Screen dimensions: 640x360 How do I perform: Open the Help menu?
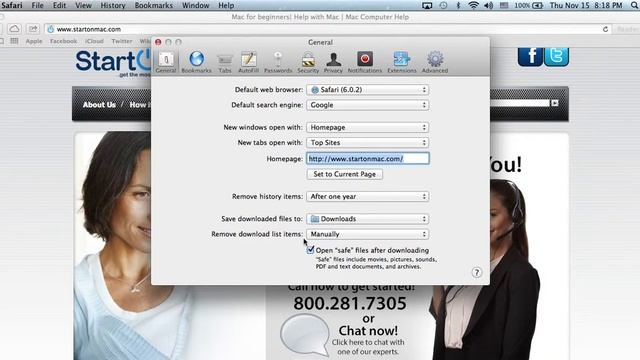[226, 5]
